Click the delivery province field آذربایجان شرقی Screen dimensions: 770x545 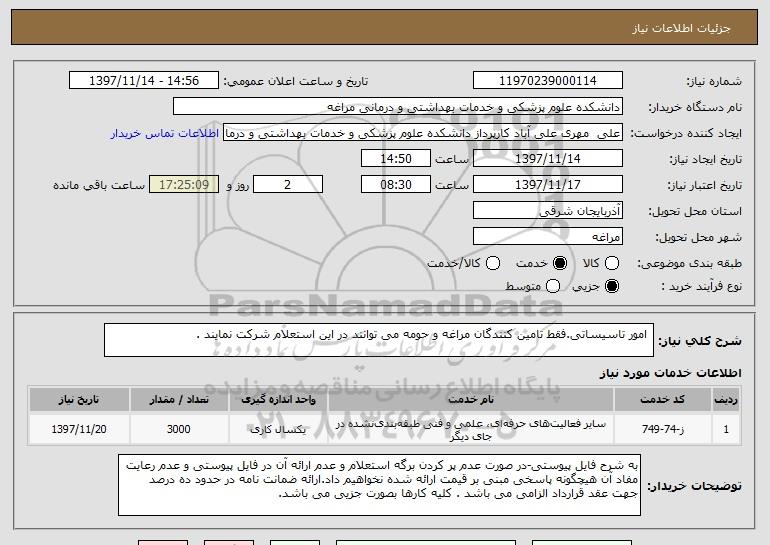[548, 211]
